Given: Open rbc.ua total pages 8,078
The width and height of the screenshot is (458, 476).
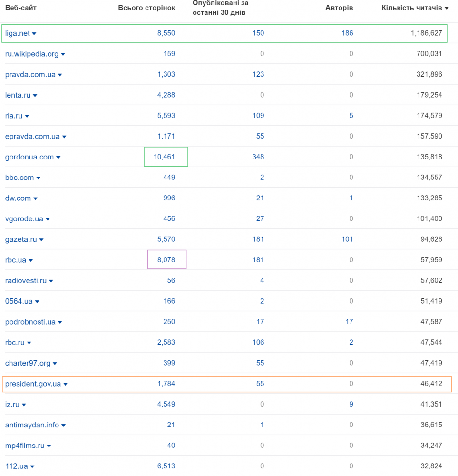Looking at the screenshot, I should click(x=166, y=260).
